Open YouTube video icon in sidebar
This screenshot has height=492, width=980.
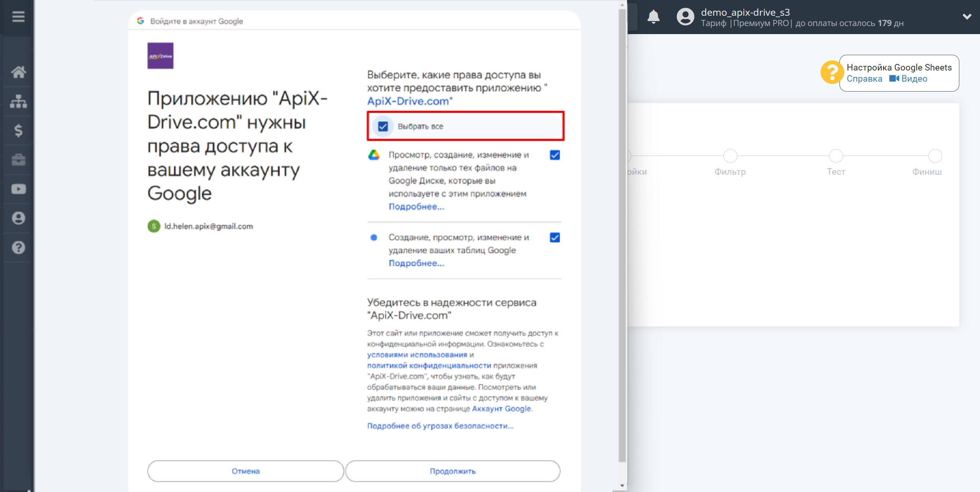click(18, 189)
